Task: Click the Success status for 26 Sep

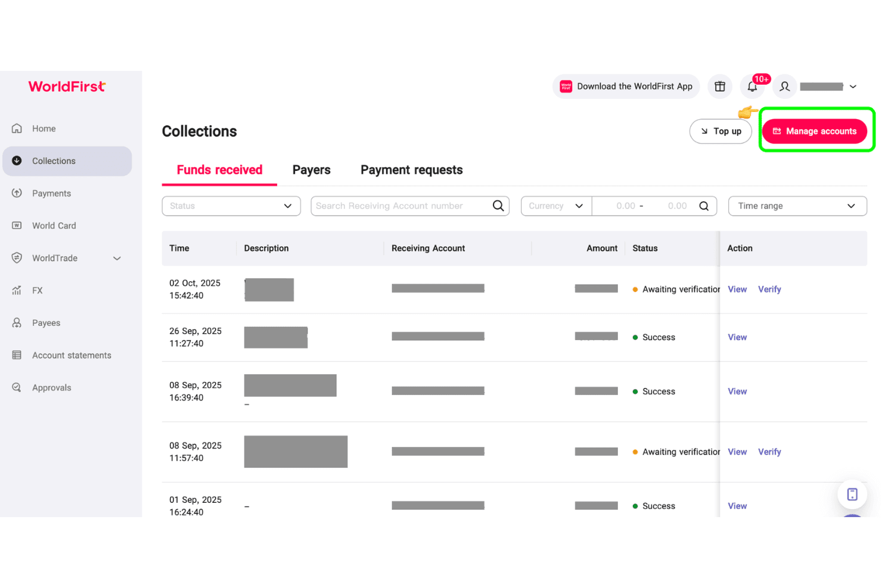Action: pos(654,337)
